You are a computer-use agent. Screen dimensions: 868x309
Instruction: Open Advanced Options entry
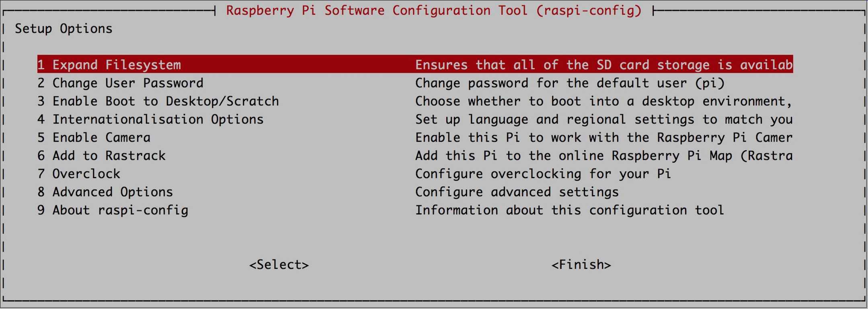105,192
